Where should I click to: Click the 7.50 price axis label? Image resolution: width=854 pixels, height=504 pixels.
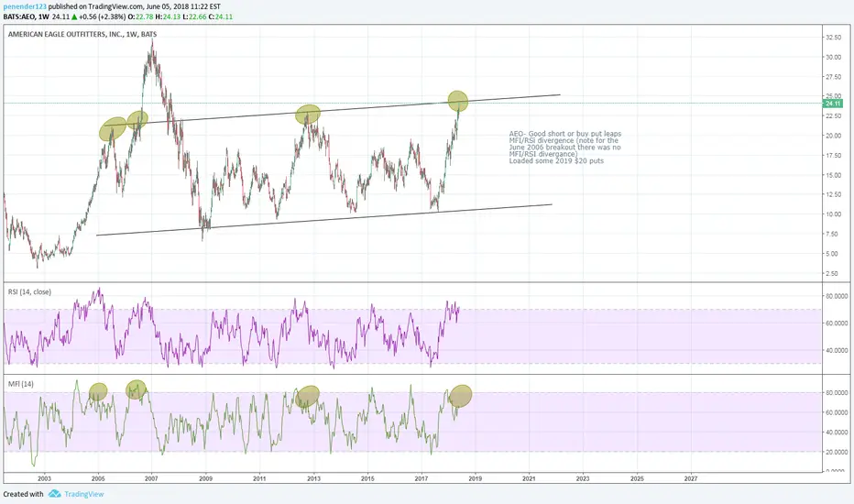(x=833, y=235)
